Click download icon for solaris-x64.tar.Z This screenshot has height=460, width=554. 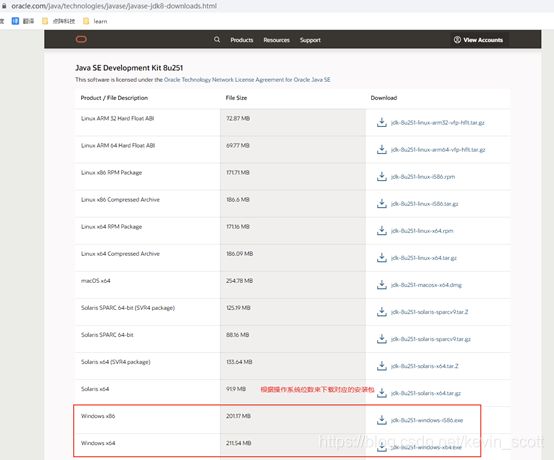pos(382,366)
